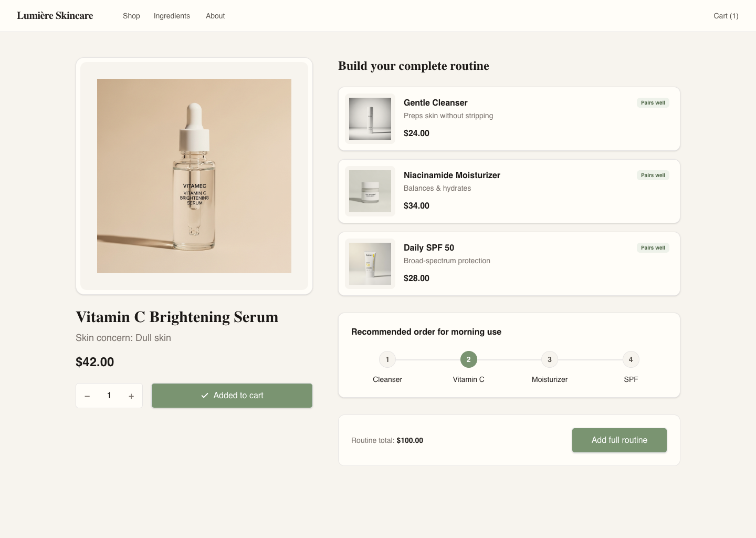756x538 pixels.
Task: Click the Lumière Skincare logo
Action: pyautogui.click(x=55, y=16)
